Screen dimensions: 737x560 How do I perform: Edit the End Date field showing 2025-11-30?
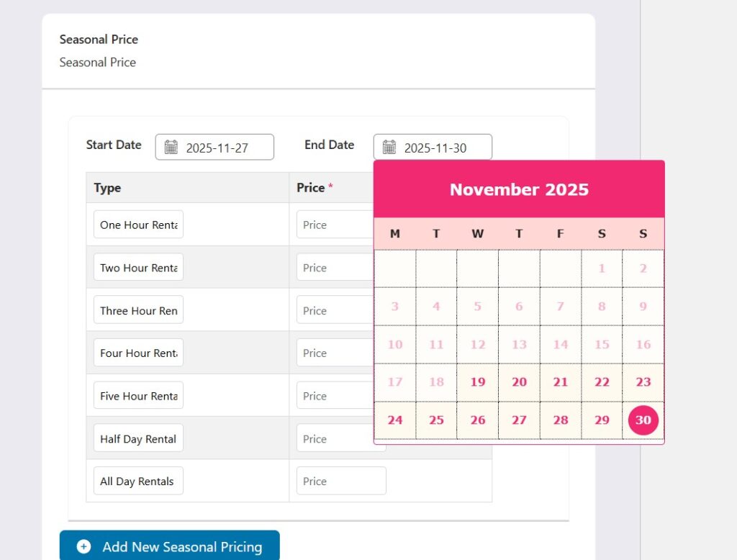coord(439,147)
